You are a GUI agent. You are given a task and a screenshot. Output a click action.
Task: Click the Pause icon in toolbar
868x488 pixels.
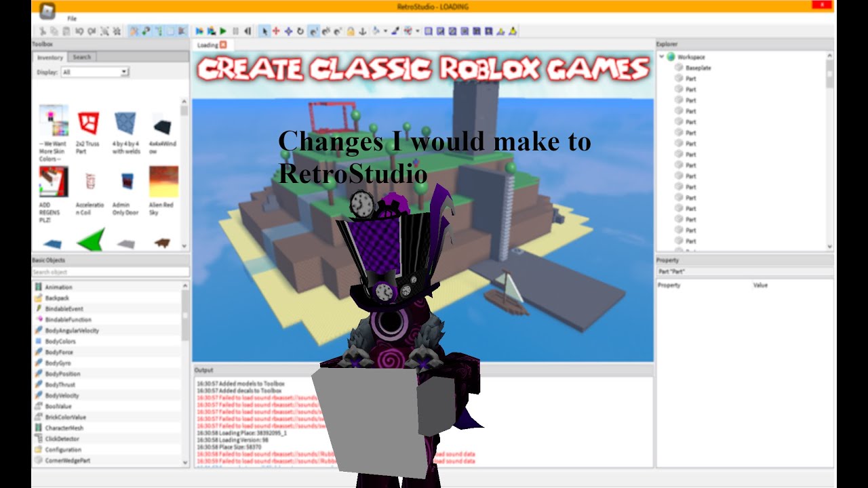(x=235, y=31)
